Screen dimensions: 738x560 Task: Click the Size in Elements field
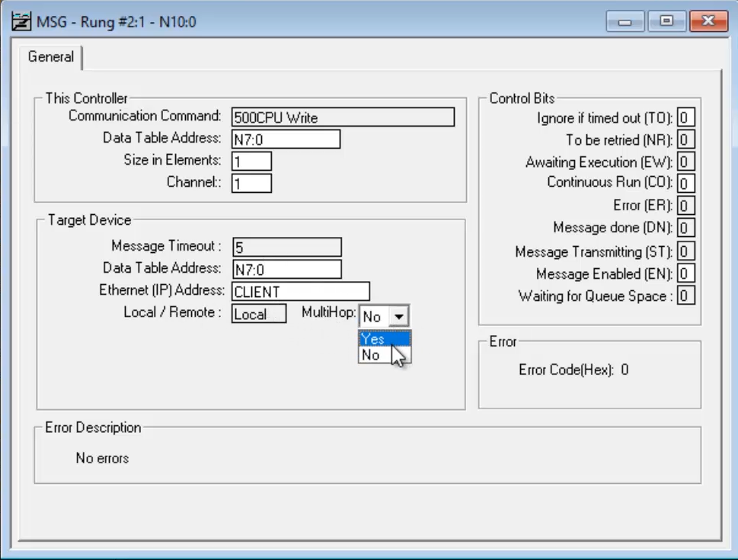(x=251, y=161)
